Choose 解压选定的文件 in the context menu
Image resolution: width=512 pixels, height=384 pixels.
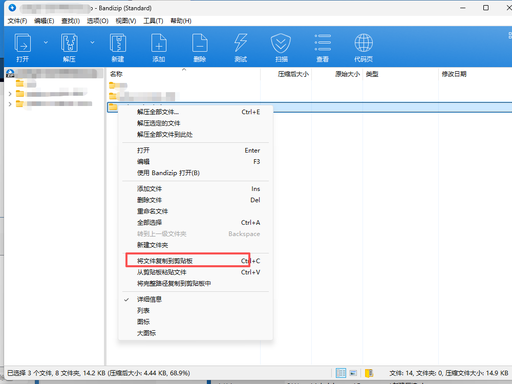click(x=196, y=123)
